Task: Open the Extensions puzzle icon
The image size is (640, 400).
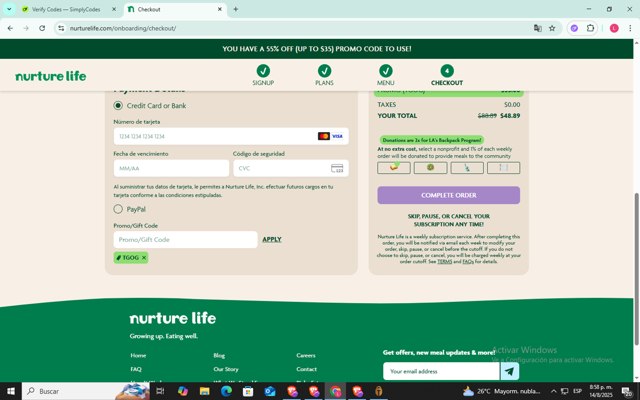Action: 590,28
